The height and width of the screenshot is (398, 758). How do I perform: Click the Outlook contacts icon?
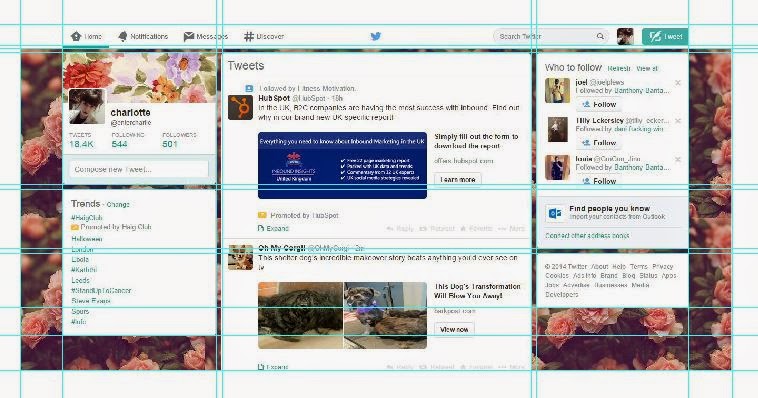[554, 213]
